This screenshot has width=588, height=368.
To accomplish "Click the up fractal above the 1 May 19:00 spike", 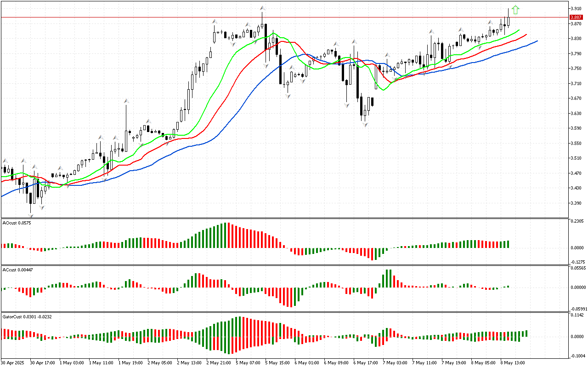I will tap(126, 100).
